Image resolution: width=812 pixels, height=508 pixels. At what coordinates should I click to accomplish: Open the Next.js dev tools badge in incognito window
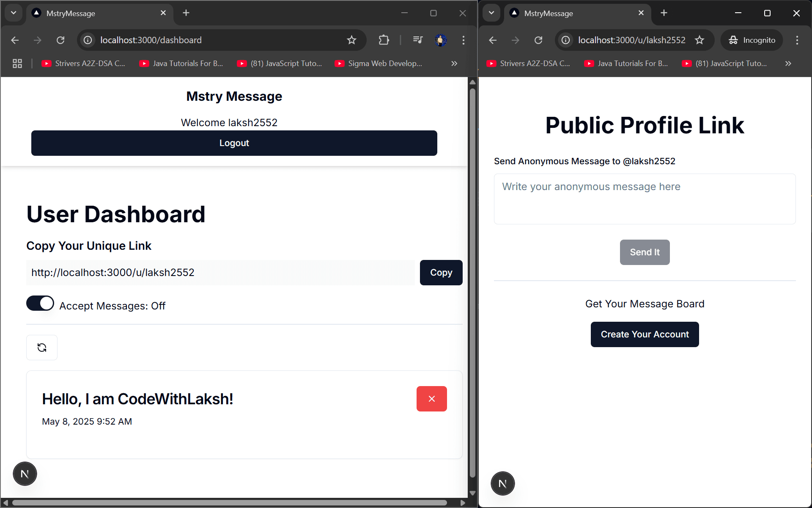502,483
